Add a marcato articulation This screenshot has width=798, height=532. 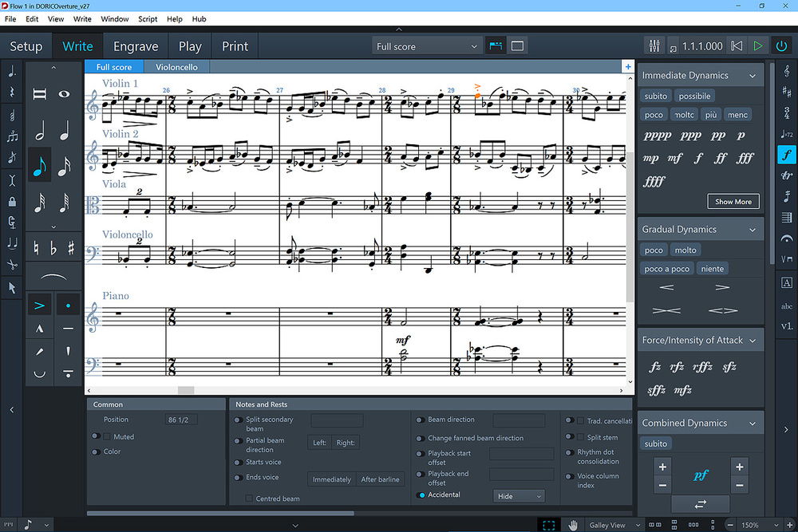40,329
